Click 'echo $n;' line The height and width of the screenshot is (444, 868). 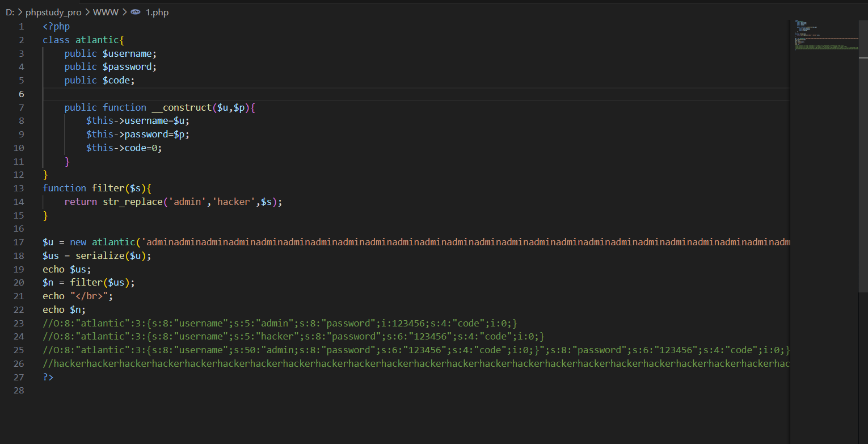pos(64,309)
